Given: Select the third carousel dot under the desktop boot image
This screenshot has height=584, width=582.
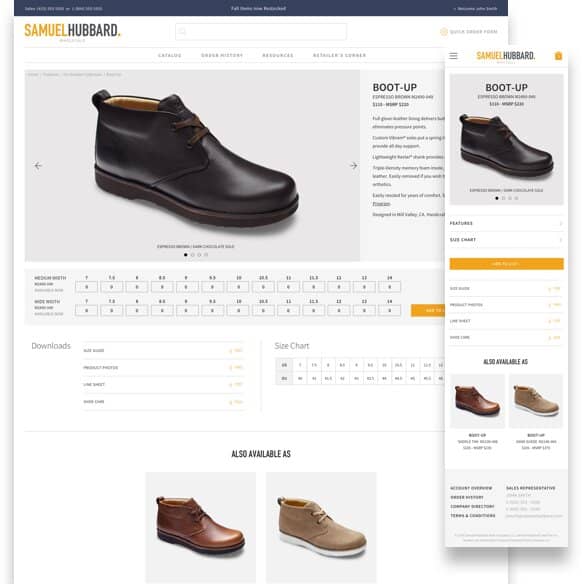Looking at the screenshot, I should (x=199, y=255).
